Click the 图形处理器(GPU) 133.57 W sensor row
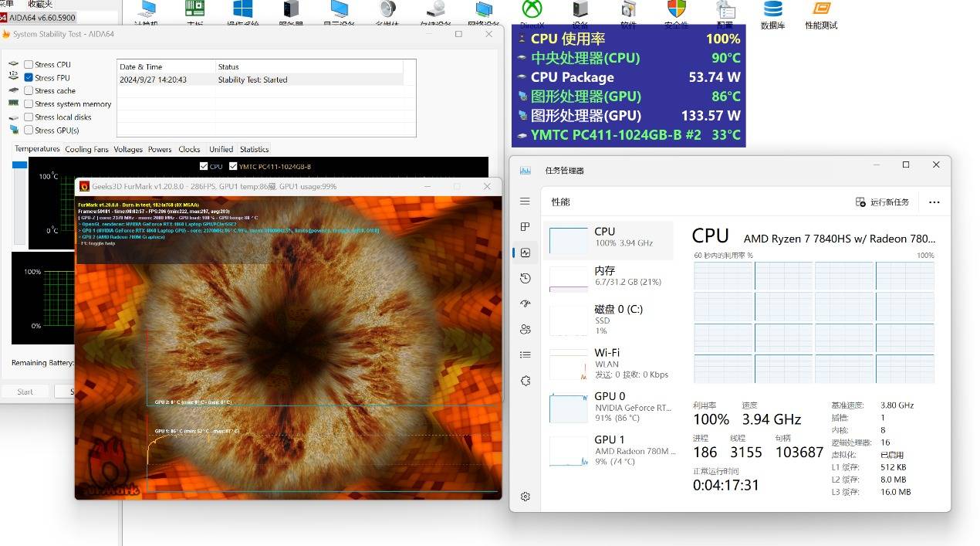 pos(628,116)
